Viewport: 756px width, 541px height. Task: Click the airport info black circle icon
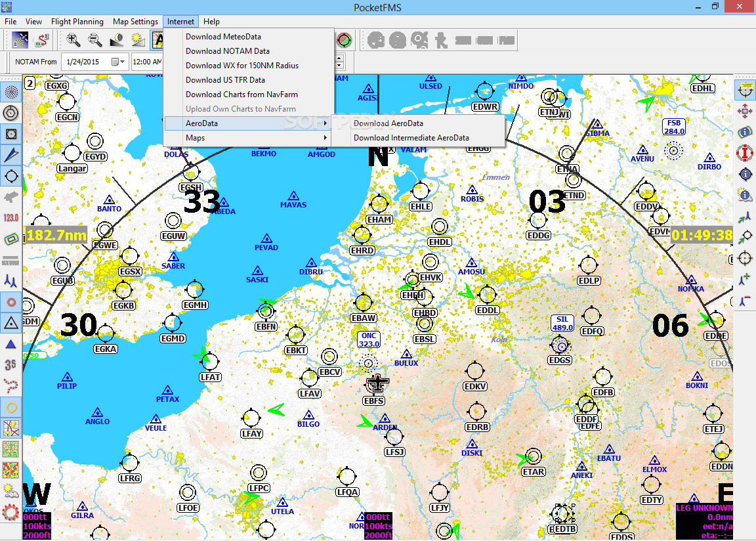coord(745,174)
